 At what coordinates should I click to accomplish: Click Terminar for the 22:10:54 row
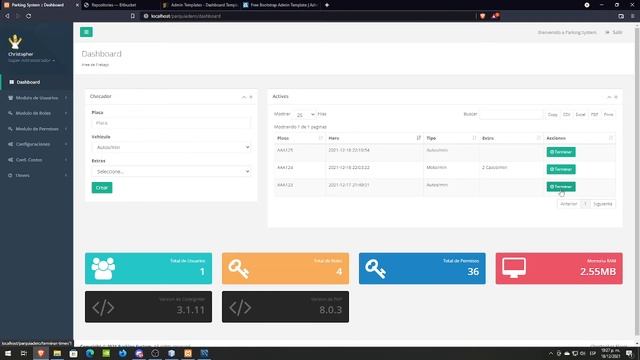561,152
